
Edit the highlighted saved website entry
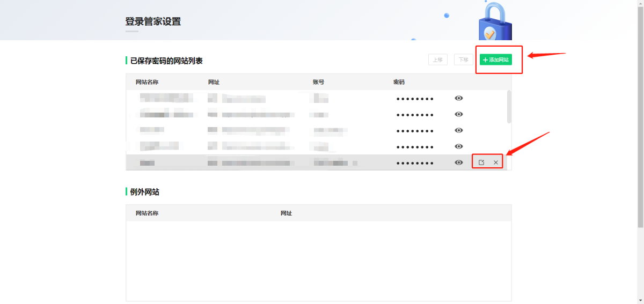[481, 162]
